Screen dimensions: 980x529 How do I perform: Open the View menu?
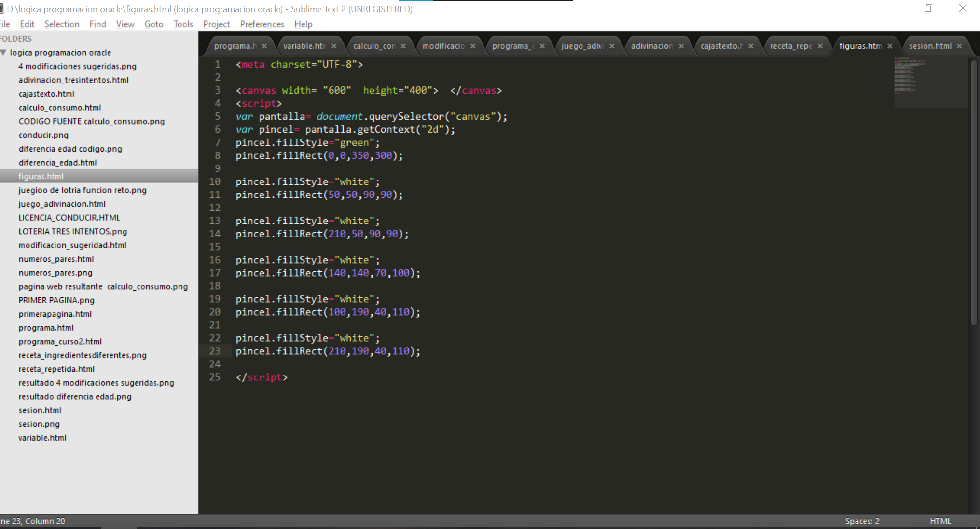[x=125, y=24]
